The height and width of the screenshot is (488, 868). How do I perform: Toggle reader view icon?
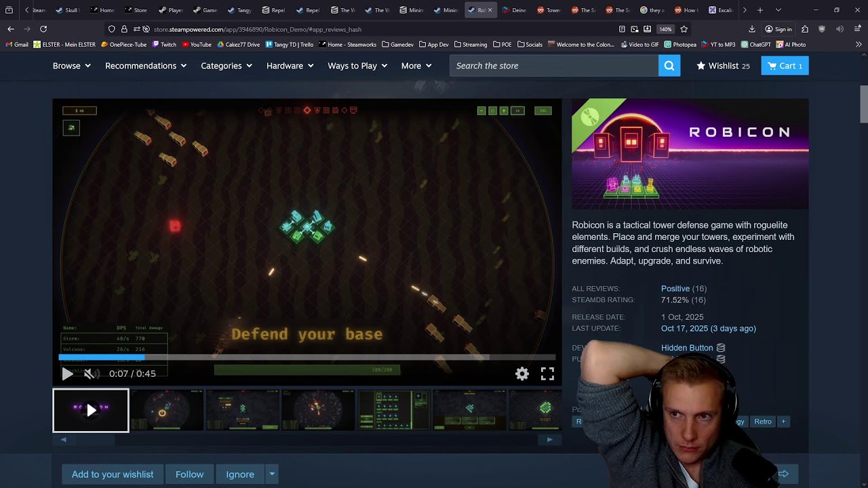(x=622, y=29)
